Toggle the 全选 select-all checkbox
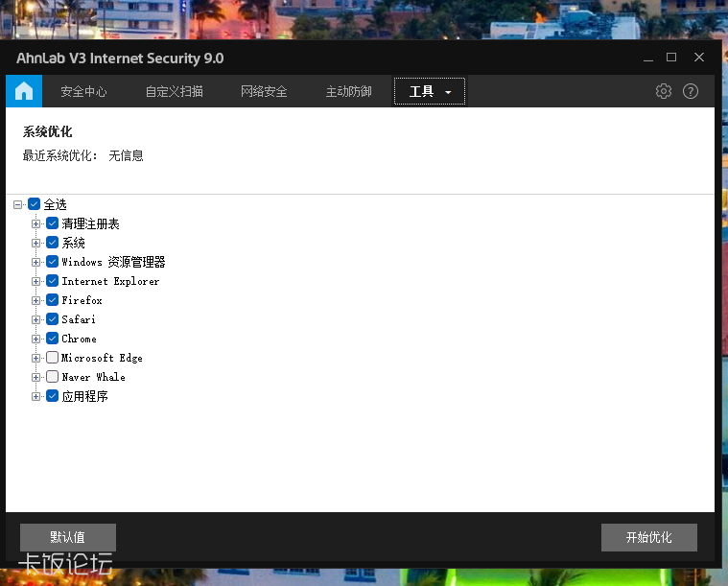This screenshot has width=728, height=586. [34, 204]
